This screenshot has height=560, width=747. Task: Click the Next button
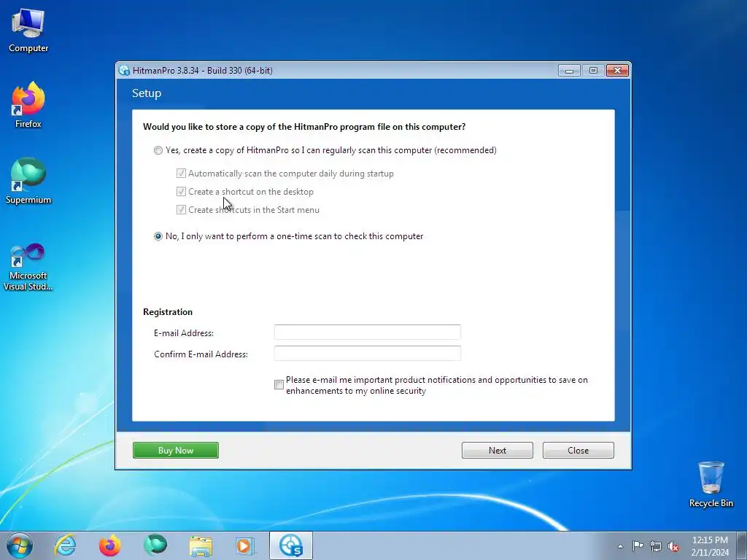click(x=498, y=451)
